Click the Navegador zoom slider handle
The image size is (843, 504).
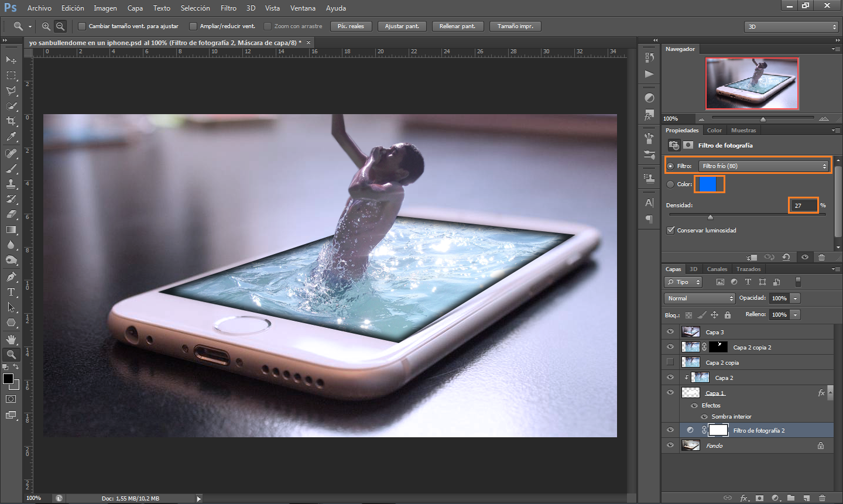[x=763, y=119]
